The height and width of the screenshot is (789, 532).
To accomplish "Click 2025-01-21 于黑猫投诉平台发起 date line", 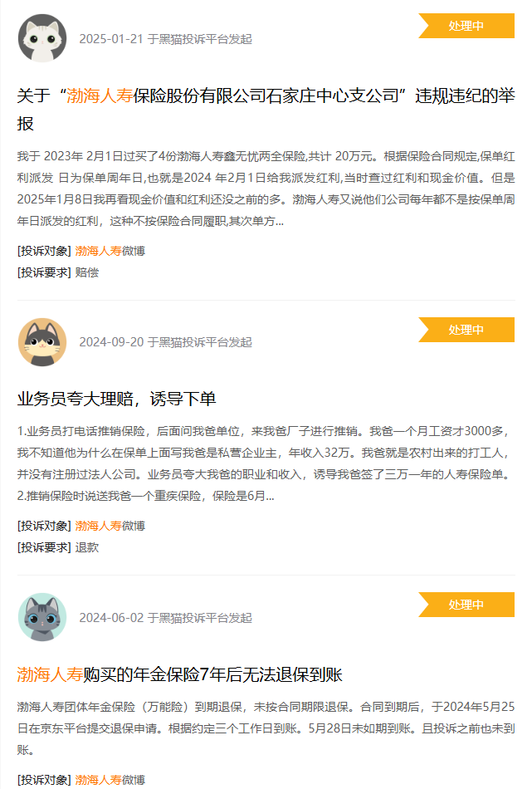I will click(x=165, y=39).
